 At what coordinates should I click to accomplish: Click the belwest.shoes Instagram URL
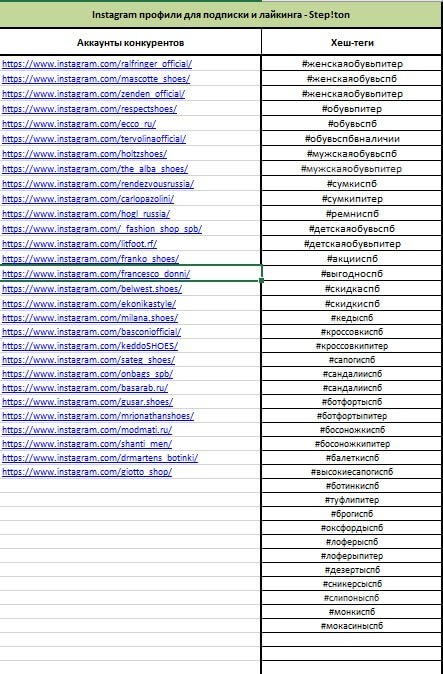[92, 289]
